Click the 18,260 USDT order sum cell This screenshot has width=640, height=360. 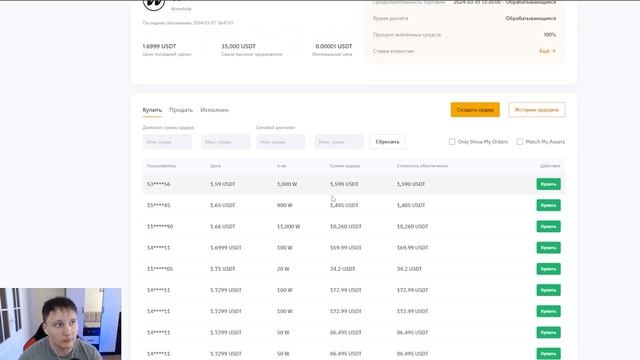pyautogui.click(x=345, y=227)
